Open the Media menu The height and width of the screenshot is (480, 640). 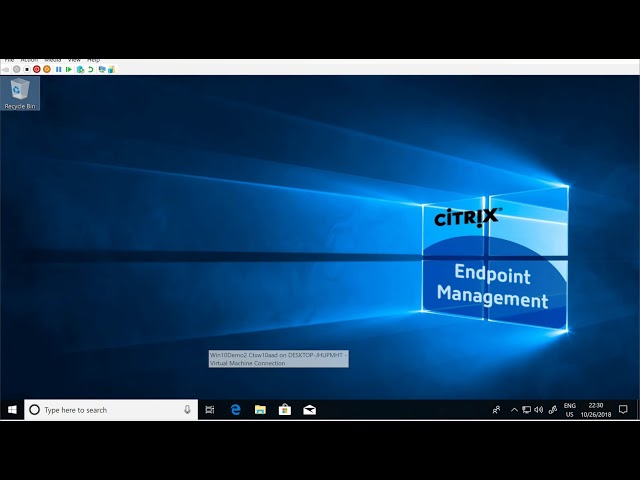click(x=53, y=60)
